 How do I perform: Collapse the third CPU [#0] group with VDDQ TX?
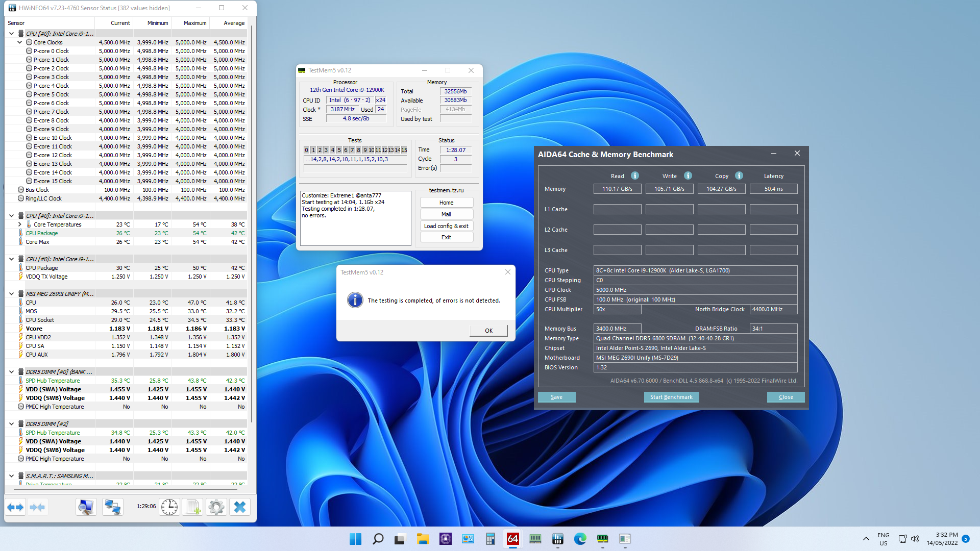coord(11,259)
